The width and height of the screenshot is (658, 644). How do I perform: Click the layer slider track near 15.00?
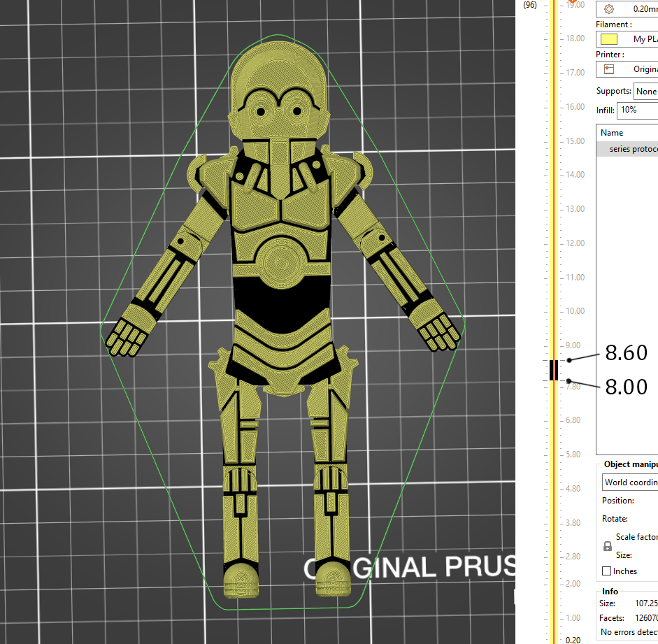pyautogui.click(x=554, y=141)
